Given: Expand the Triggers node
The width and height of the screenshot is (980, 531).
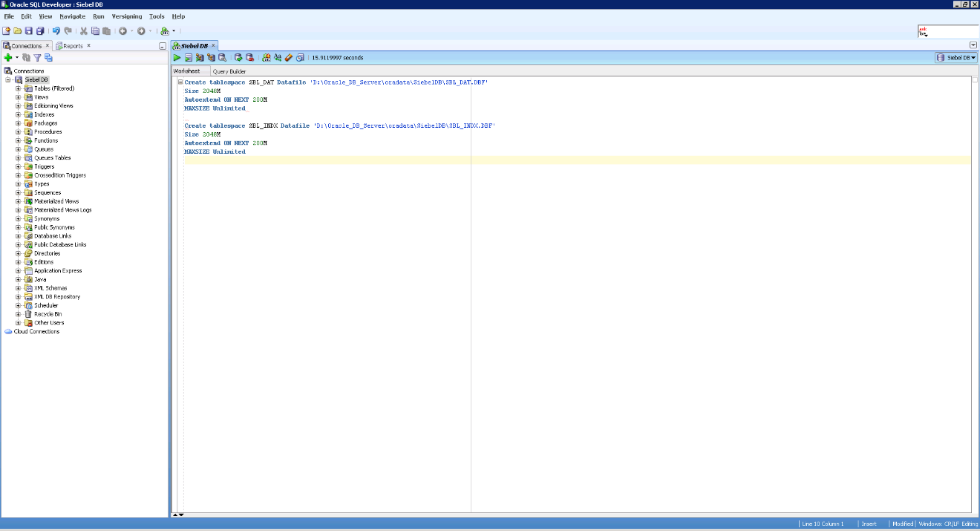Looking at the screenshot, I should 19,166.
